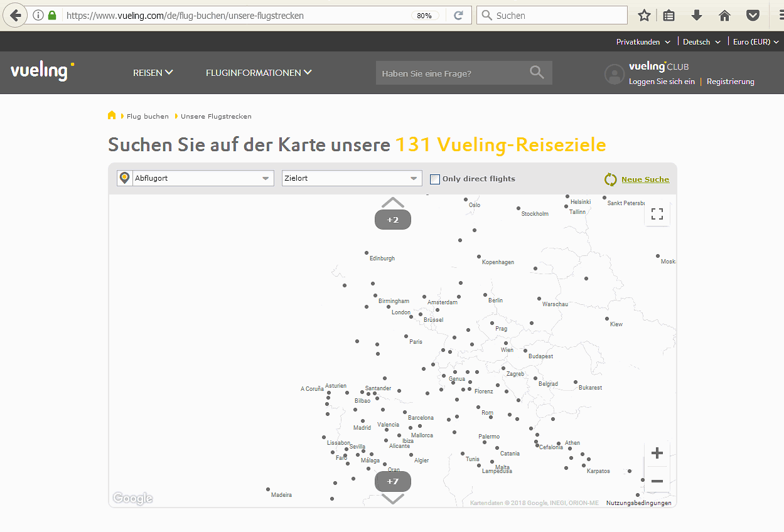This screenshot has width=784, height=532.
Task: Open the user profile avatar icon
Action: [615, 74]
